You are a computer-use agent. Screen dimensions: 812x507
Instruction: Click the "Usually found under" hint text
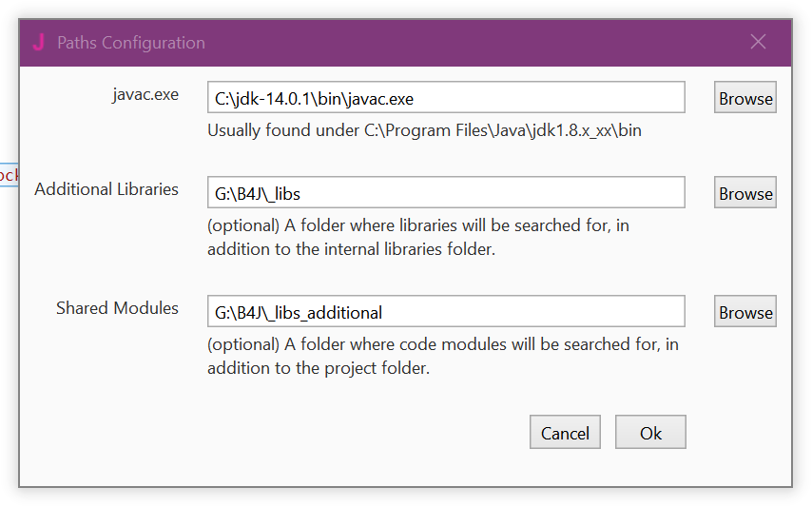pos(424,130)
